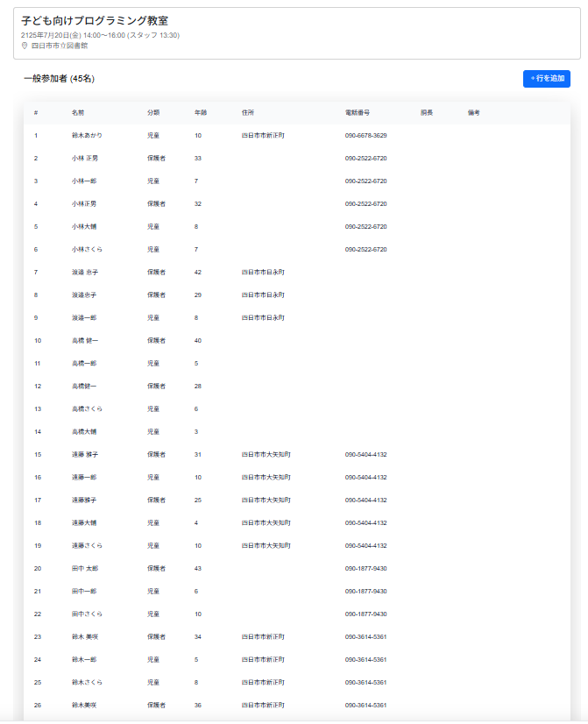Click phone number 090-6678-3629

(x=365, y=136)
